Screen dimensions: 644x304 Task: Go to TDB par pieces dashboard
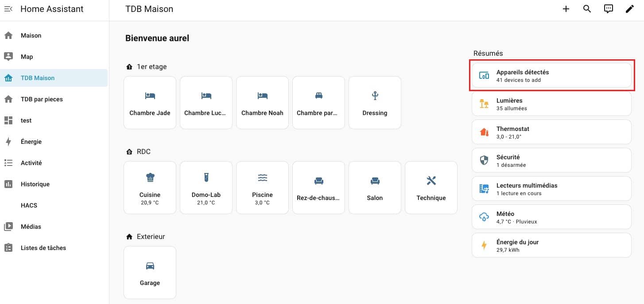tap(42, 99)
